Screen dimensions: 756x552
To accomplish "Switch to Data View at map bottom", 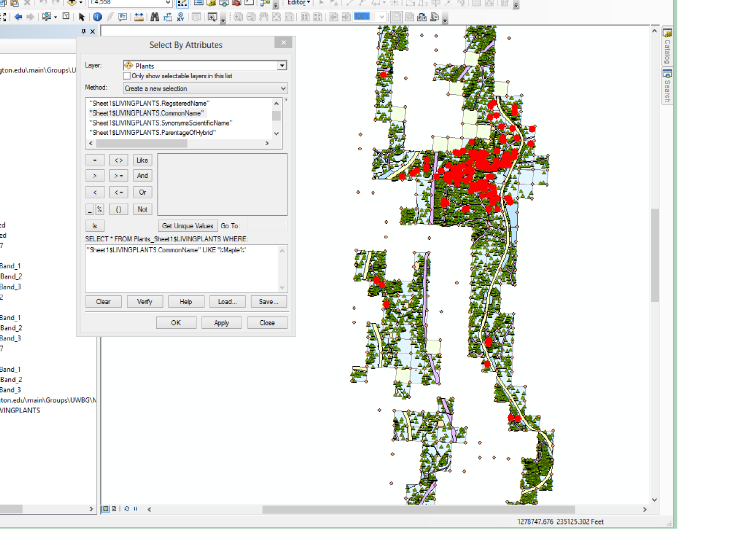I will pyautogui.click(x=106, y=508).
